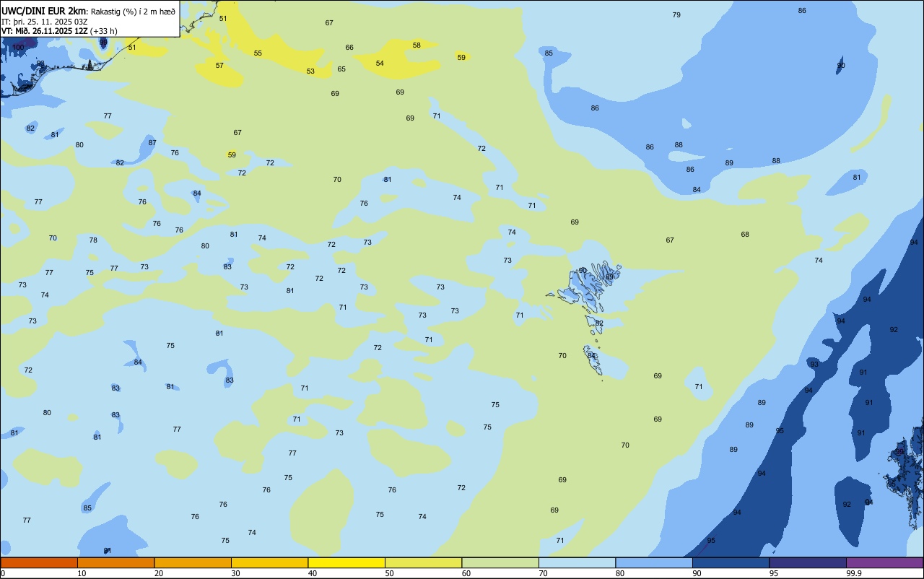Viewport: 924px width, 579px height.
Task: Click the '(+33 h)' forecast offset text
Action: pos(104,31)
